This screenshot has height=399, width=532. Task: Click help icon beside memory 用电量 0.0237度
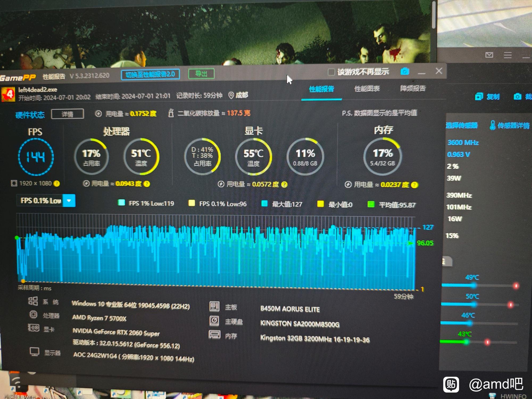click(414, 185)
